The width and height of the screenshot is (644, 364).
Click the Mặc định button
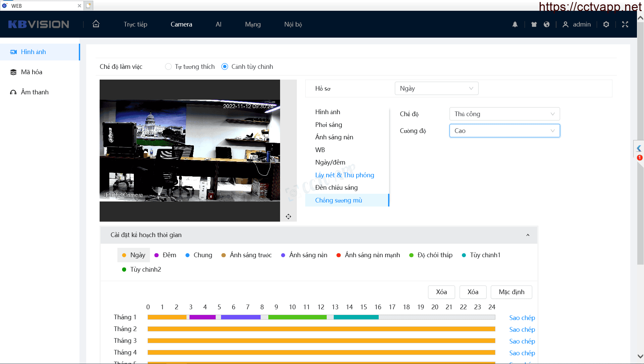(511, 292)
